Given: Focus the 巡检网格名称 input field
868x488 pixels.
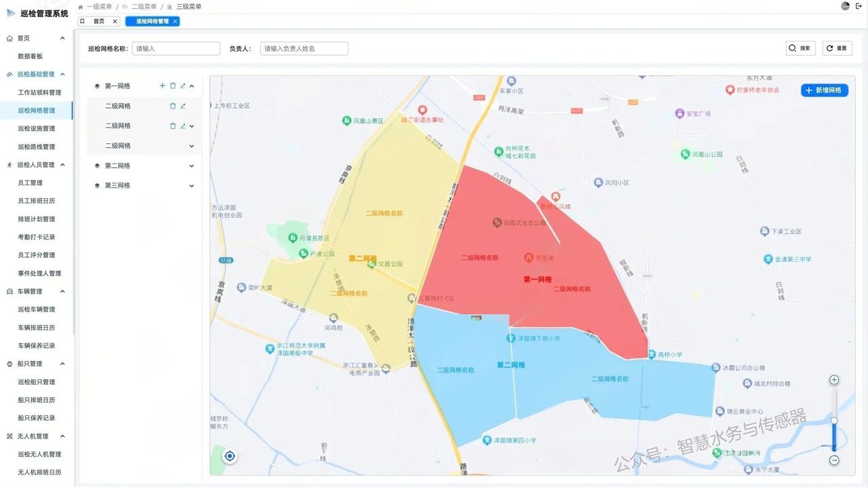Looking at the screenshot, I should coord(176,48).
